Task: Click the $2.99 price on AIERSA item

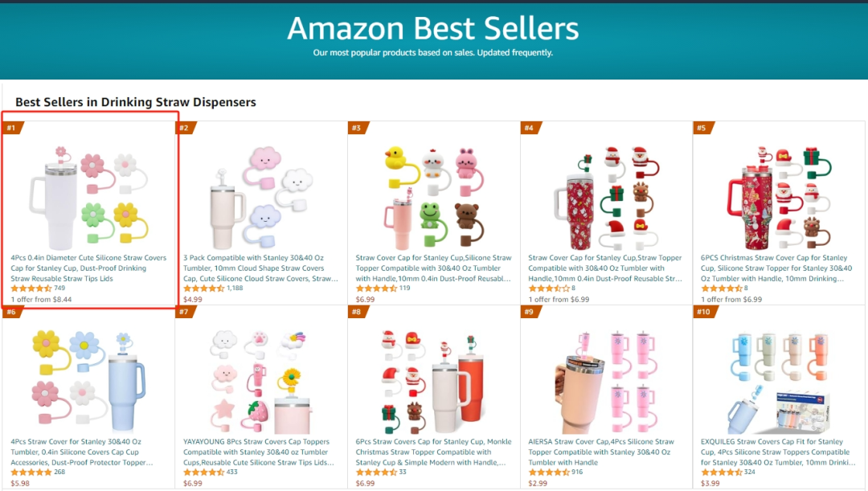Action: coord(538,483)
